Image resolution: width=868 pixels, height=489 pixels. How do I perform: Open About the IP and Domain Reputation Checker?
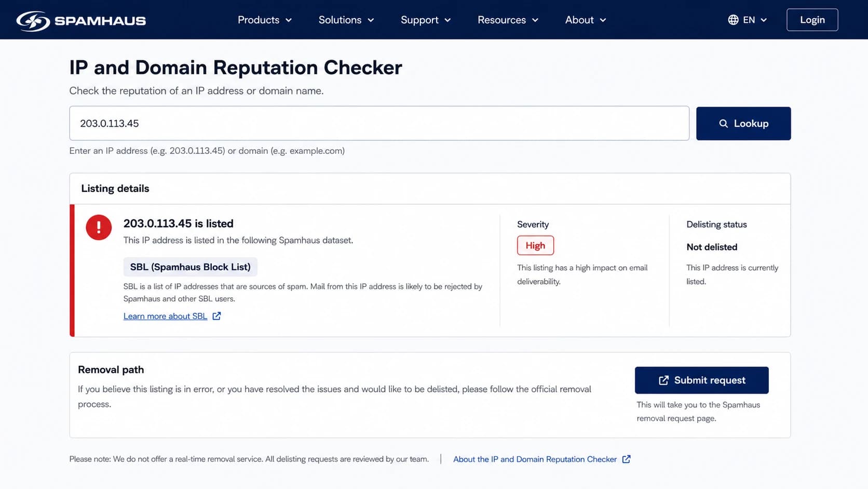tap(535, 459)
